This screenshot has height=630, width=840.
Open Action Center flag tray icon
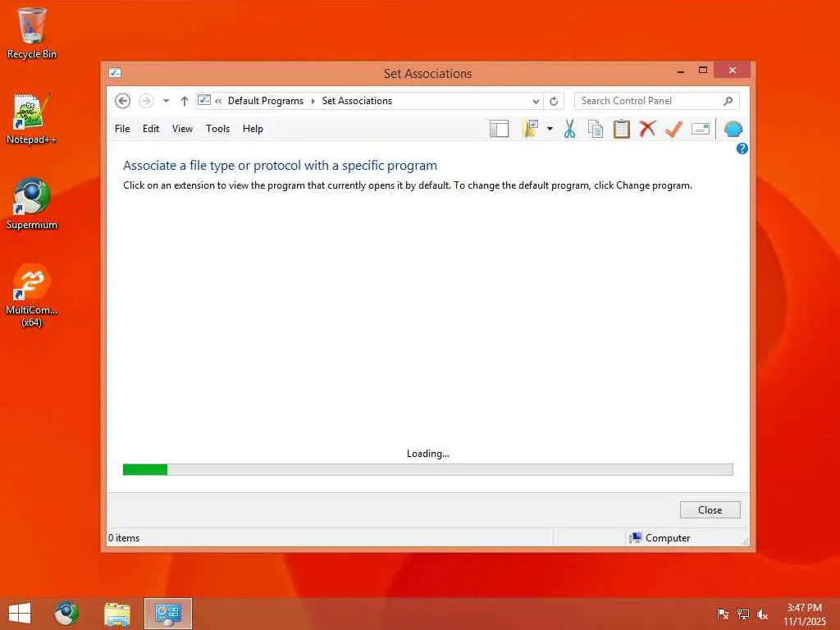point(723,614)
